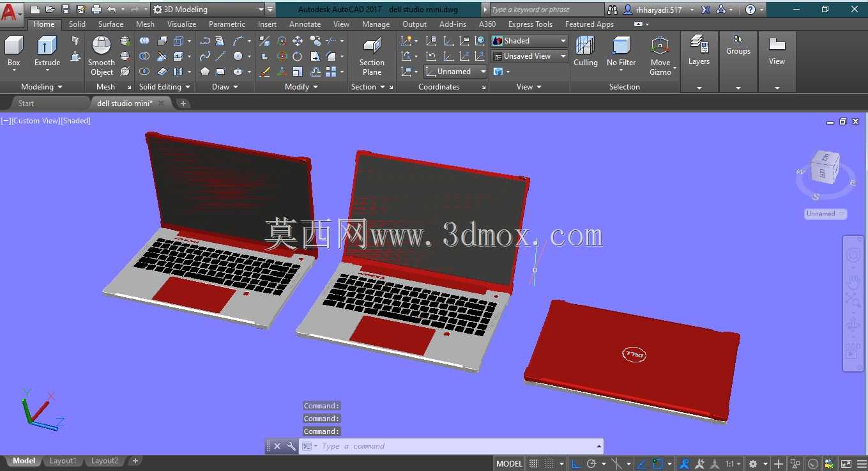Image resolution: width=868 pixels, height=471 pixels.
Task: Expand the Modeling panel
Action: point(42,87)
